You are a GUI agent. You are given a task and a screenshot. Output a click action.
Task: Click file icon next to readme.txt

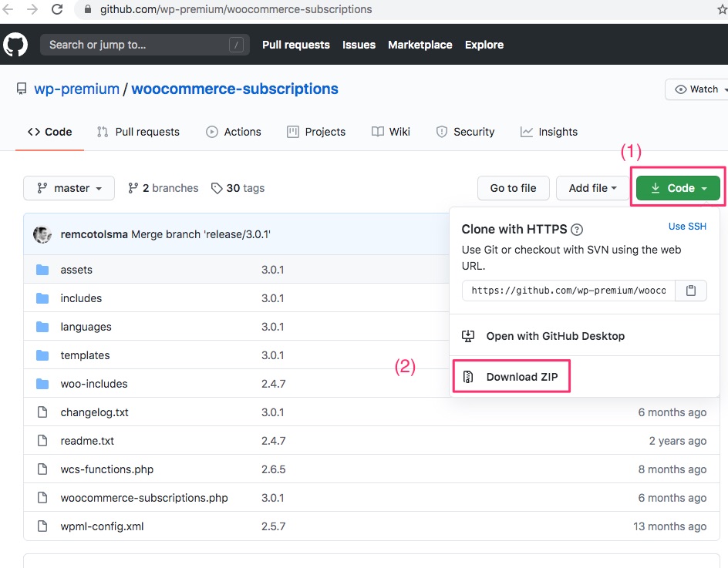(42, 440)
